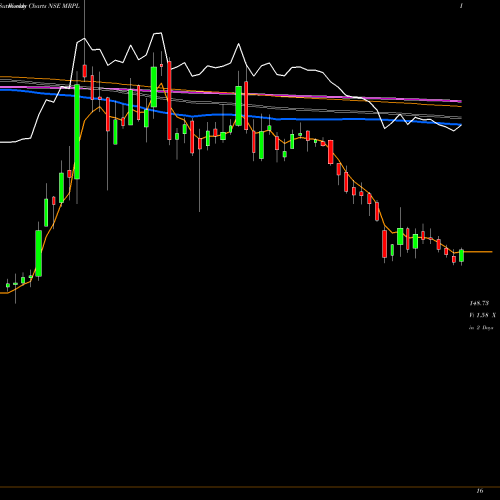Click the 'in 2 Days' label
Image resolution: width=500 pixels, height=500 pixels.
[x=481, y=328]
